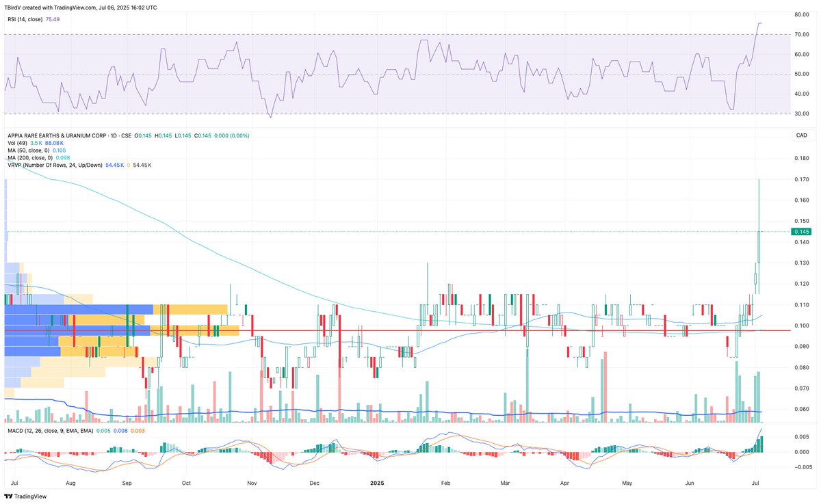Click the Jun label on time axis

click(690, 482)
